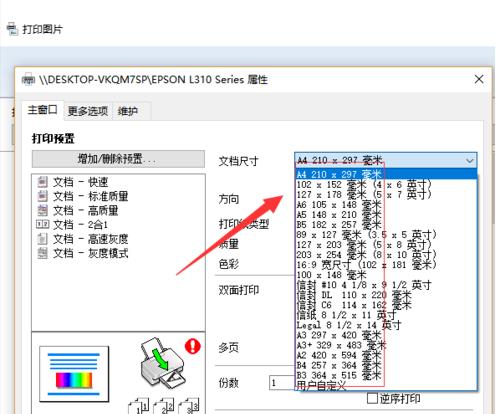Select Legal 8 1/2 x 14 英寸
The height and width of the screenshot is (414, 496).
(x=386, y=325)
